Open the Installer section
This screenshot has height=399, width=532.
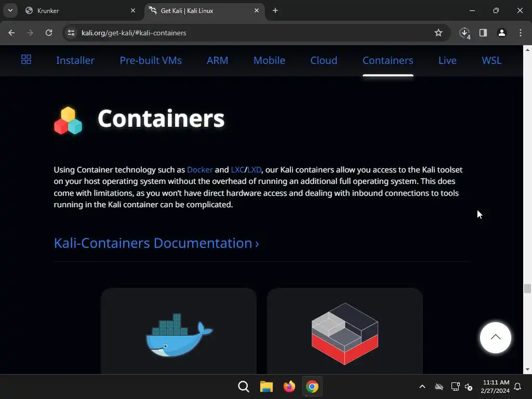75,60
